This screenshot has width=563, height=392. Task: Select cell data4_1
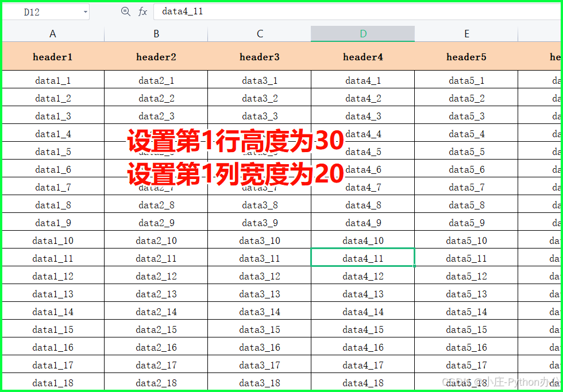(x=363, y=80)
